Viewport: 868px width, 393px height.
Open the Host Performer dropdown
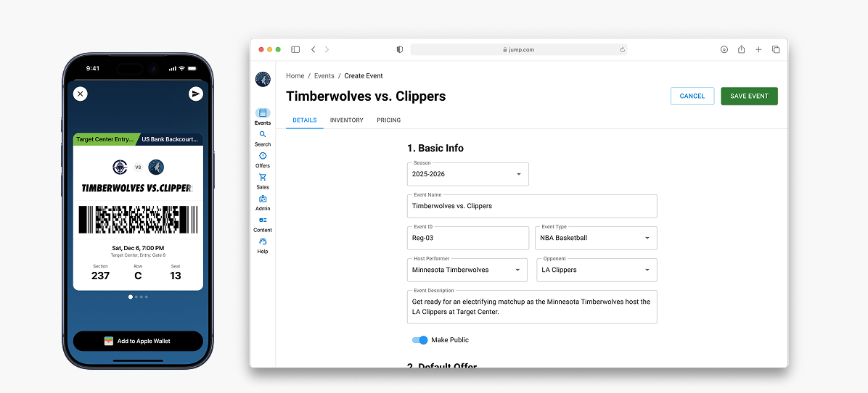(468, 270)
